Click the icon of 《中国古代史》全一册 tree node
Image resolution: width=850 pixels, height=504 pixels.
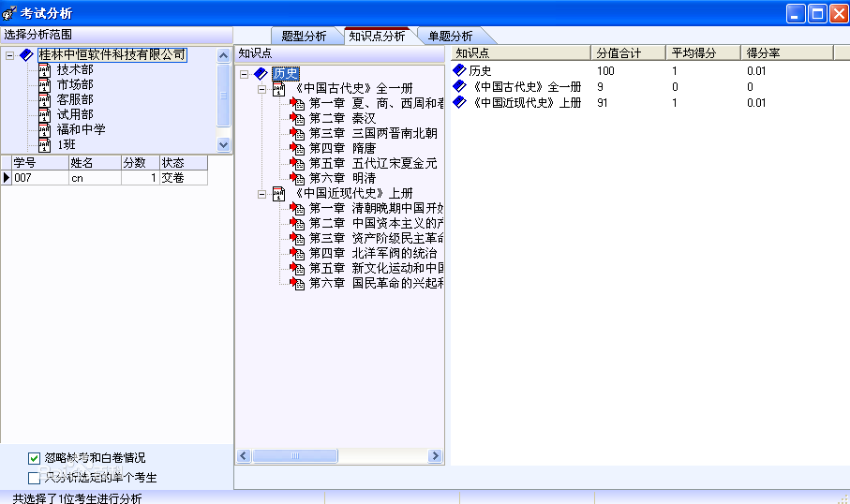[278, 88]
